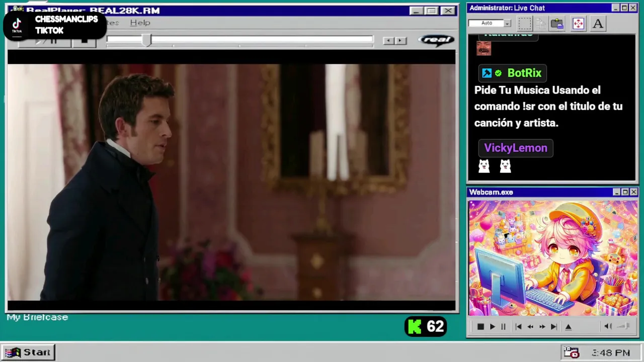
Task: Click the Administrator: Live Chat title bar
Action: tap(552, 8)
